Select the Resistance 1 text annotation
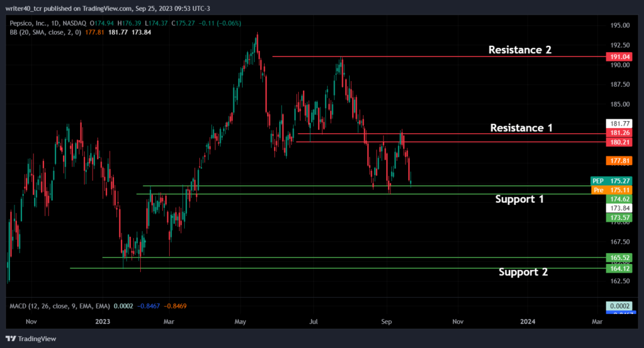 [521, 128]
